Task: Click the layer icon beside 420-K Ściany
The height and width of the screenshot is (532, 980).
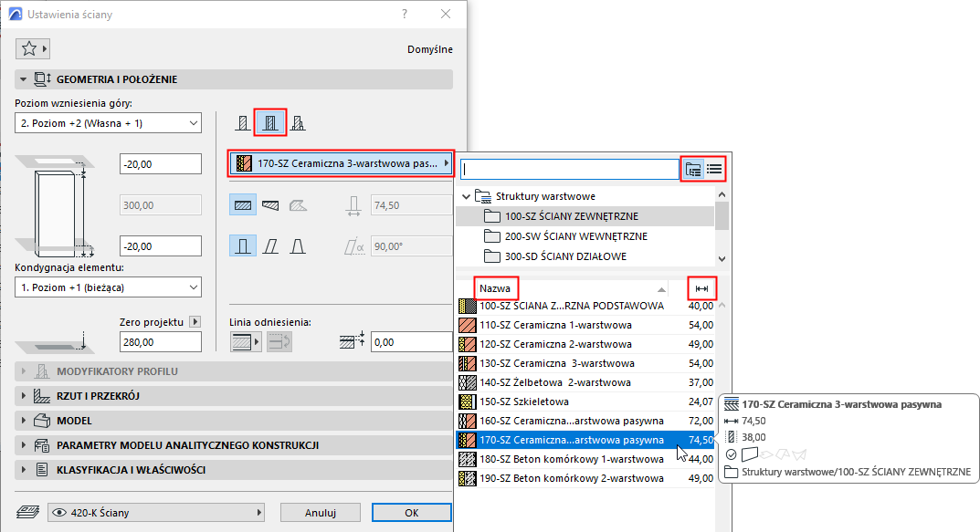Action: pyautogui.click(x=27, y=513)
